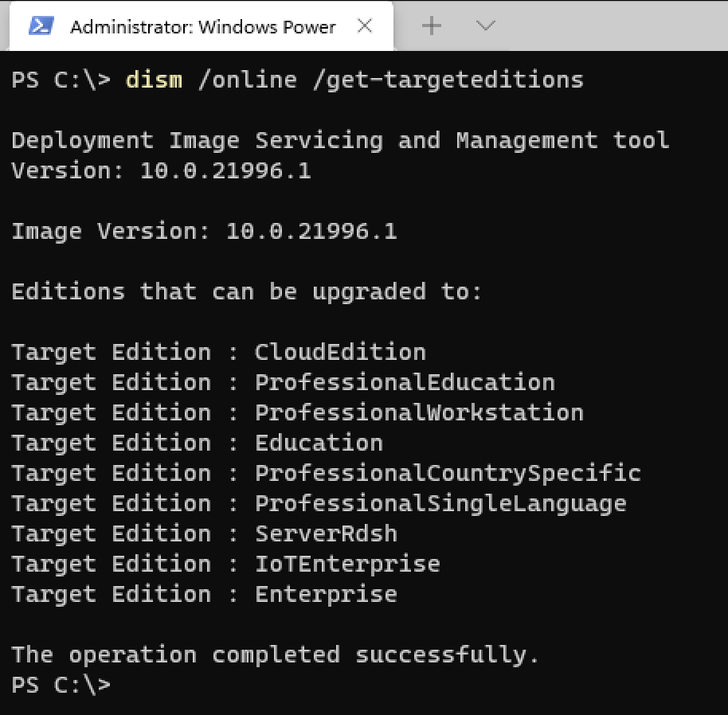Click the ProfessionalSingleLanguage edition entry

440,504
